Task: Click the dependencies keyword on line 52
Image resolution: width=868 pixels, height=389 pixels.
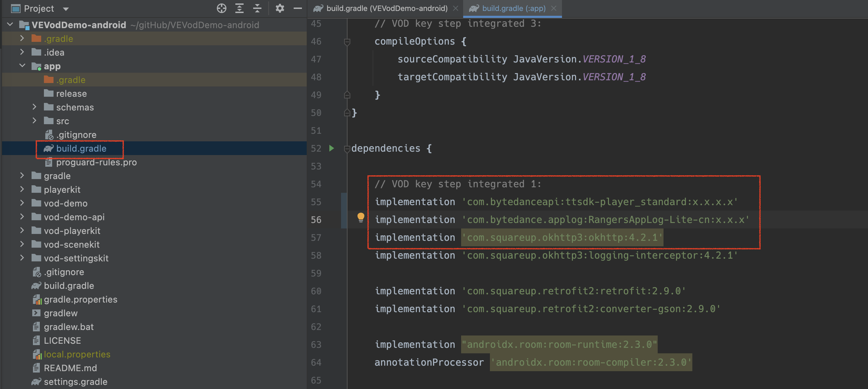Action: tap(386, 149)
